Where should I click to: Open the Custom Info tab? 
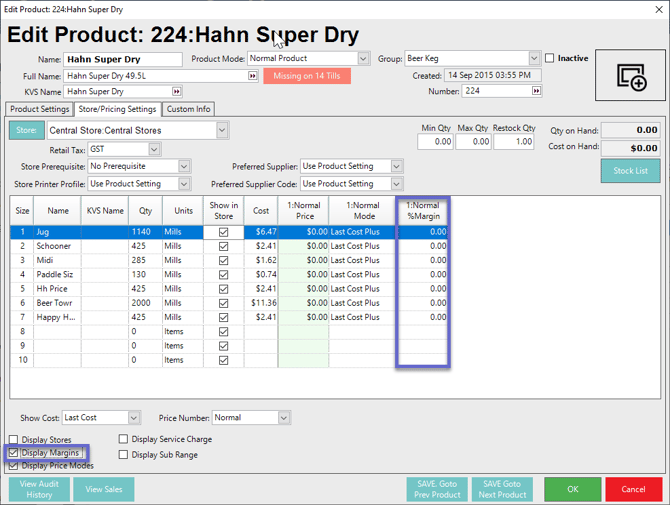pyautogui.click(x=188, y=109)
